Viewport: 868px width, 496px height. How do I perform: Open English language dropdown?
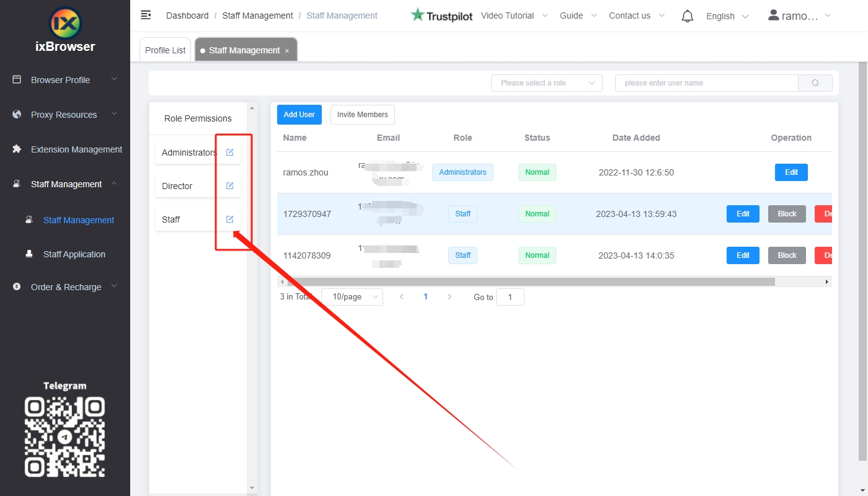[727, 16]
